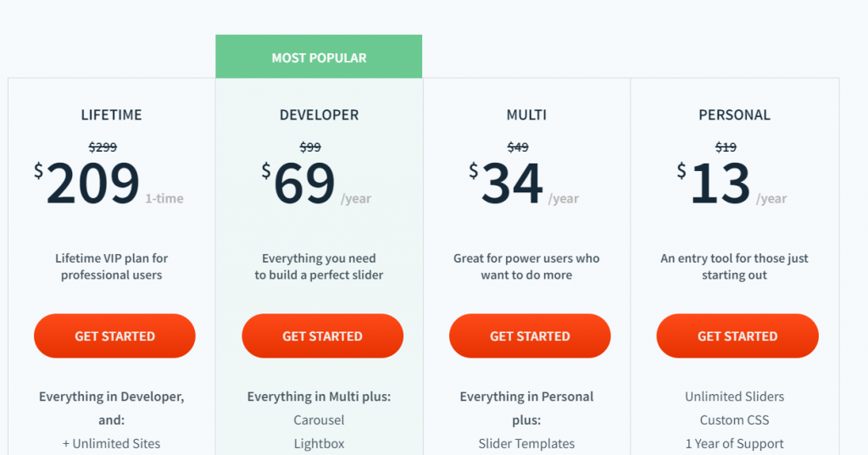
Task: Click the Personal plan heading
Action: [x=734, y=114]
